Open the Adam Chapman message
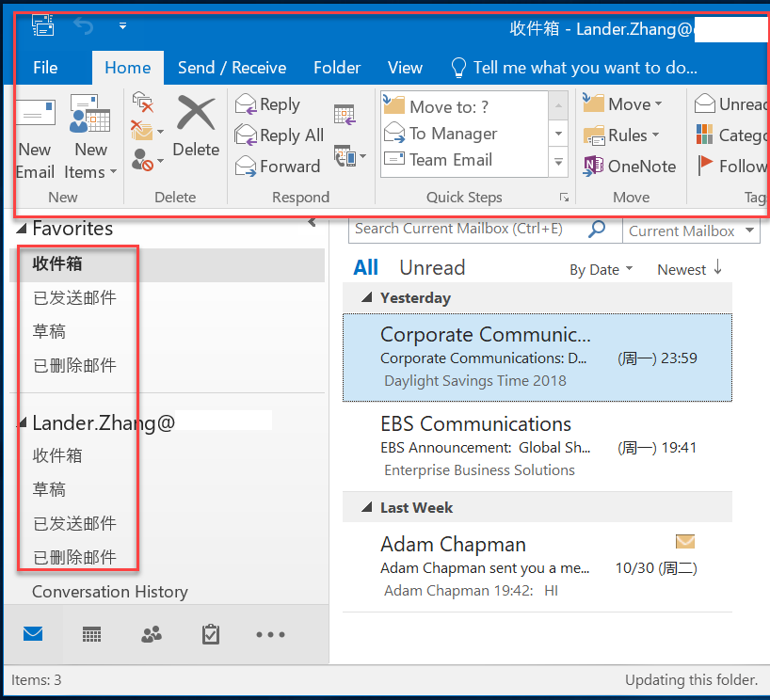 537,567
